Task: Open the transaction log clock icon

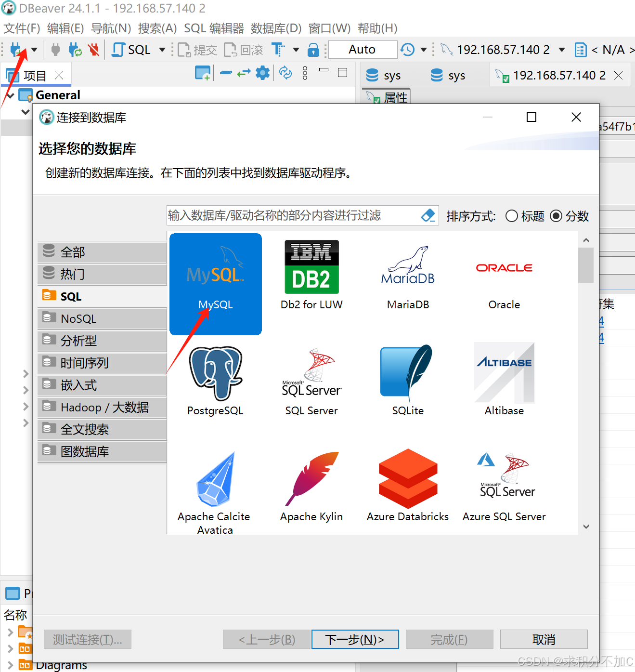Action: point(407,50)
